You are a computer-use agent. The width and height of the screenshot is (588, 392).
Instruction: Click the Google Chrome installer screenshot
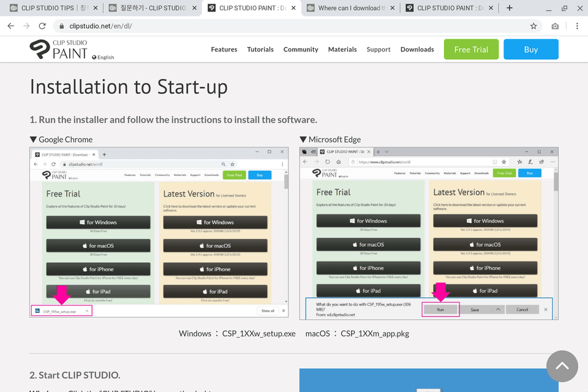pyautogui.click(x=159, y=233)
